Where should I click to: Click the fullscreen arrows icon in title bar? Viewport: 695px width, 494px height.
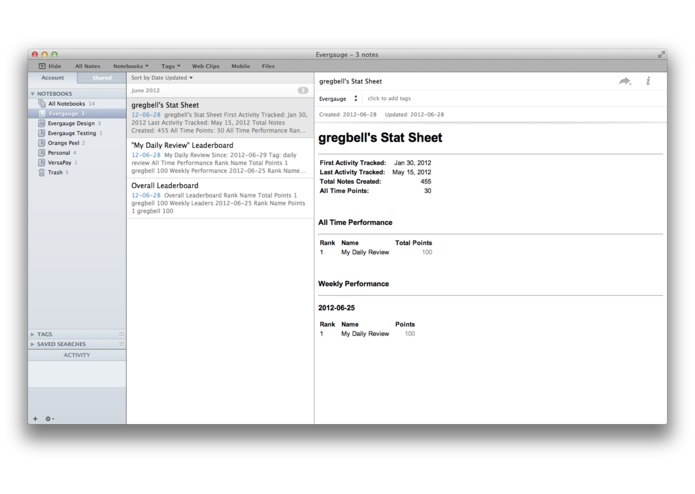coord(661,54)
